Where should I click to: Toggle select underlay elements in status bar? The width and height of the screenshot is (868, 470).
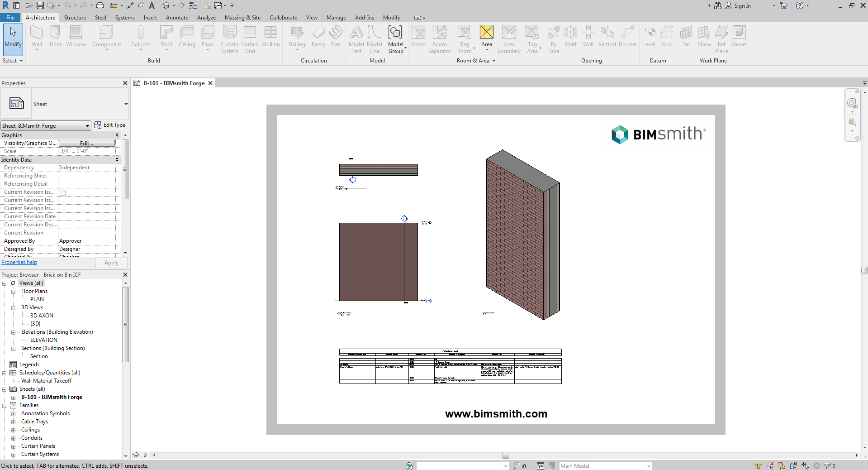coord(770,465)
